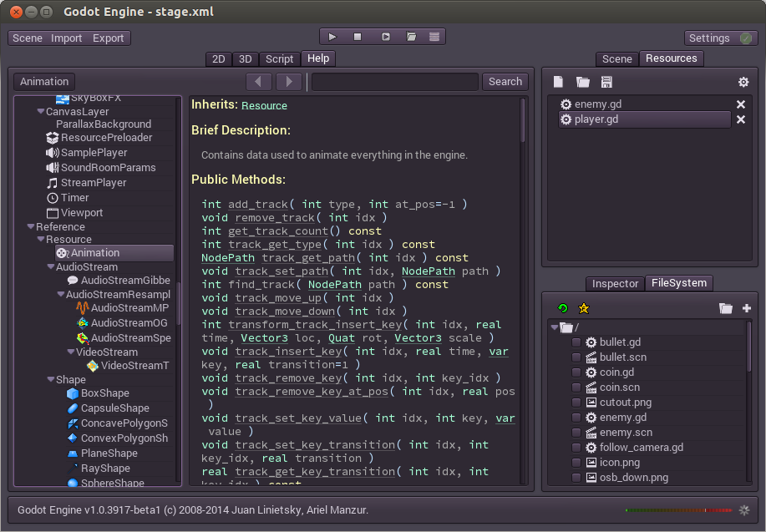
Task: Show favorites with the star icon
Action: (x=584, y=308)
